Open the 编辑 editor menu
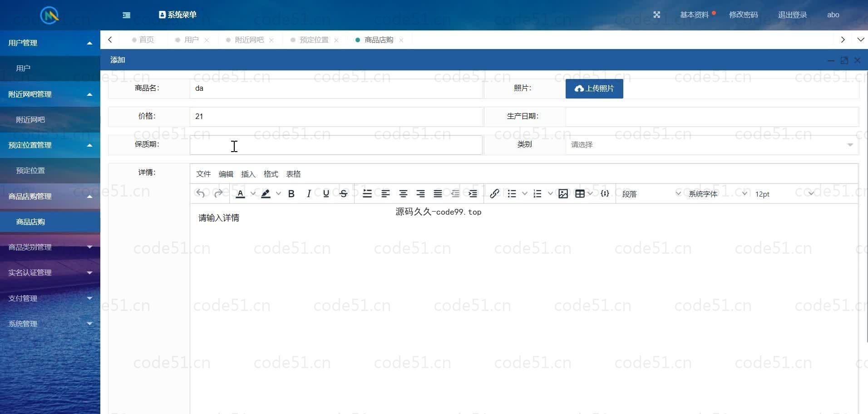This screenshot has height=414, width=868. point(226,174)
